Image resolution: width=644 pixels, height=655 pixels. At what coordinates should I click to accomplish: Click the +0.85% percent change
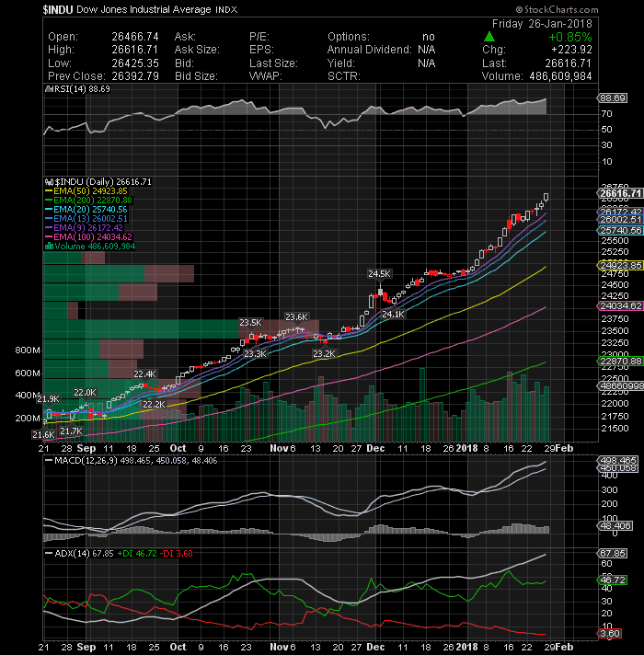pos(570,37)
